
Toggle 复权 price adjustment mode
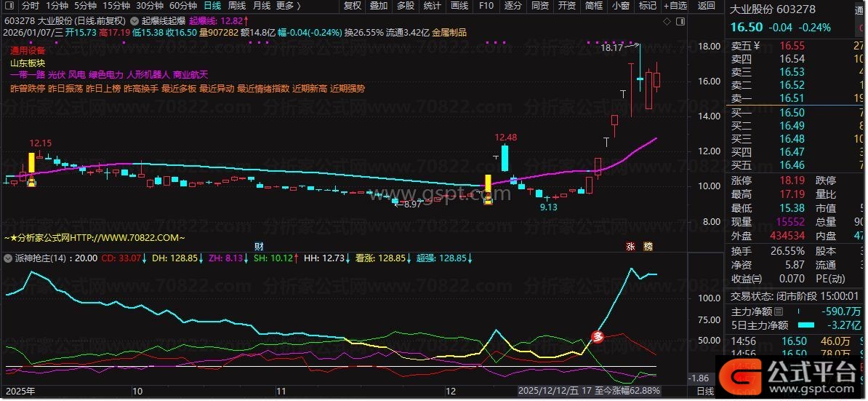pyautogui.click(x=352, y=6)
